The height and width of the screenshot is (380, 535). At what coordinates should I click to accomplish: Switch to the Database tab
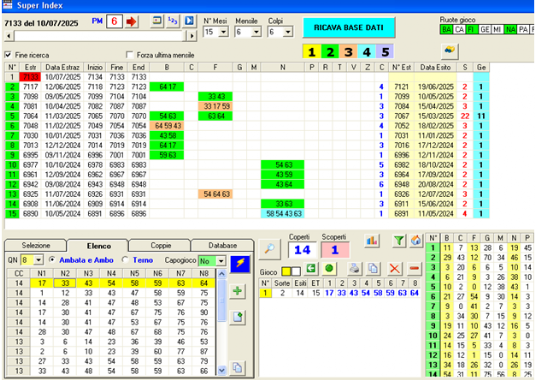pyautogui.click(x=222, y=245)
